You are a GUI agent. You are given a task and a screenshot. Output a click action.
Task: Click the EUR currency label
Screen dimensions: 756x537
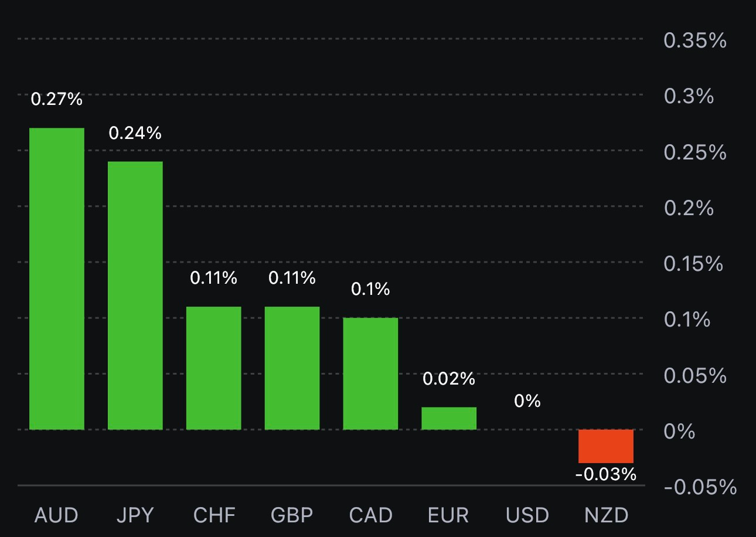point(449,515)
